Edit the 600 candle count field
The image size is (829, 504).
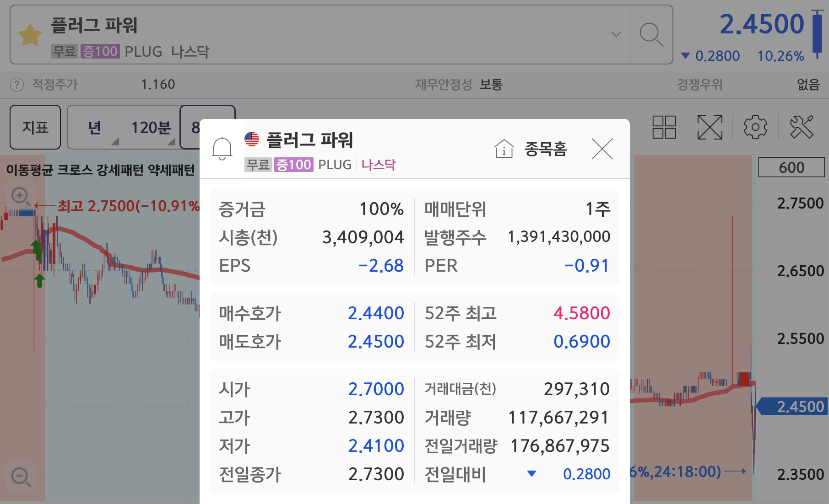(791, 167)
